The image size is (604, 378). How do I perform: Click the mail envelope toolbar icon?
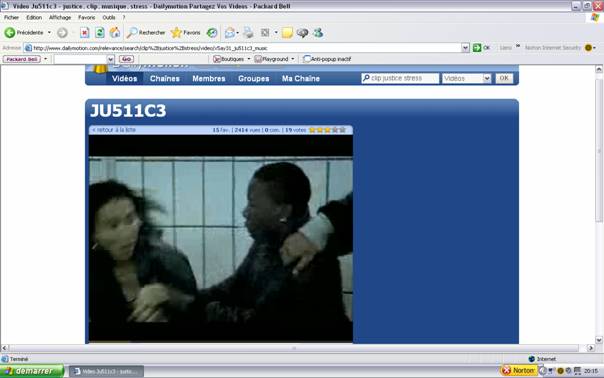pyautogui.click(x=230, y=33)
